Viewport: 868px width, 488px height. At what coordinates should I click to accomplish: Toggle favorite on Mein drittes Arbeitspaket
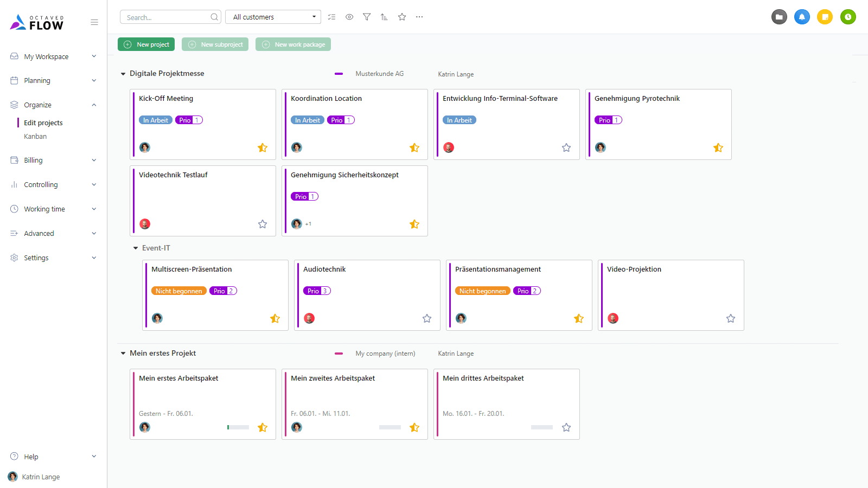[566, 427]
